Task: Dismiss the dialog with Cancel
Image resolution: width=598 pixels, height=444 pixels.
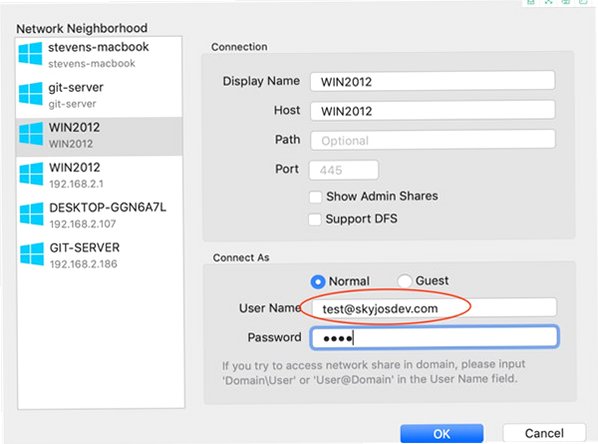Action: coord(544,433)
